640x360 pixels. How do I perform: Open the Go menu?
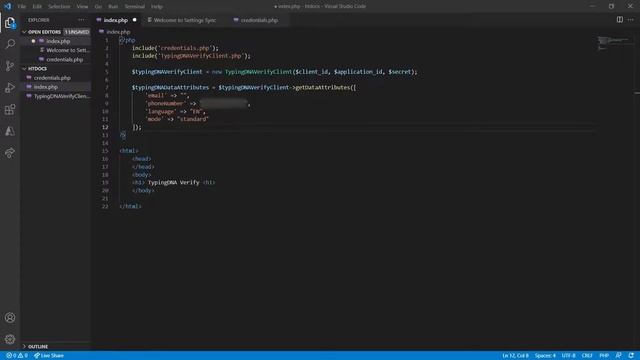(x=98, y=7)
